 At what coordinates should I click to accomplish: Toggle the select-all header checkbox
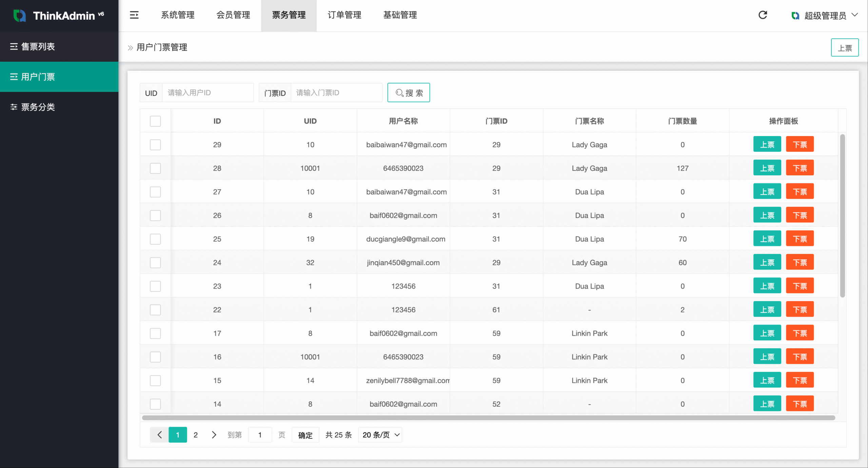155,121
